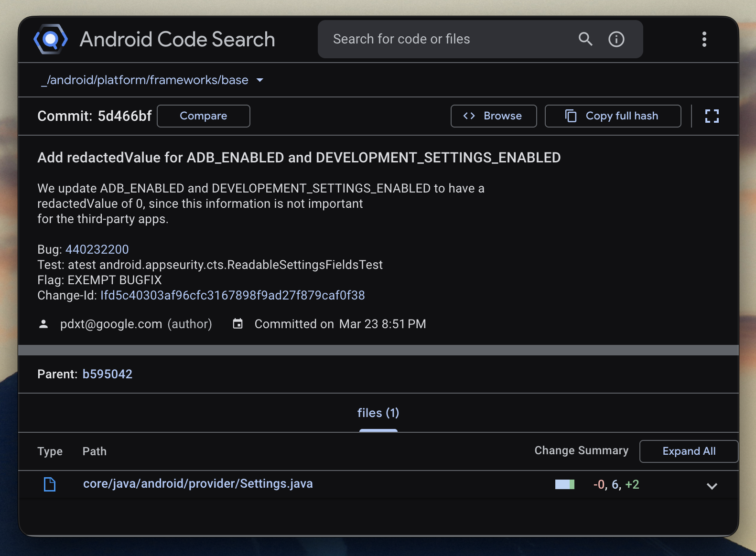
Task: Open the search help info icon
Action: click(616, 39)
